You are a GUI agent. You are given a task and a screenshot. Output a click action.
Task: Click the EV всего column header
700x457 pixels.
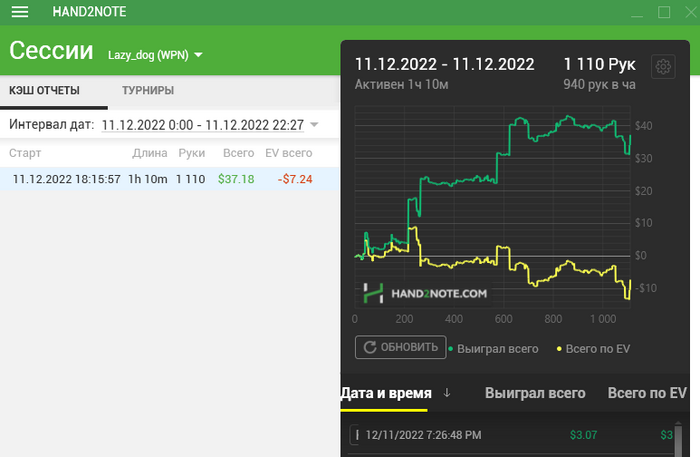point(288,153)
